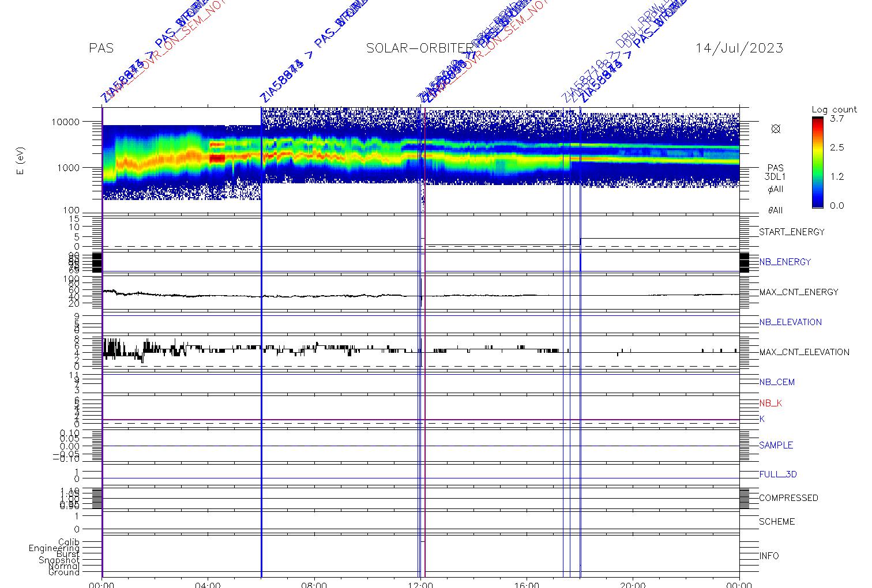This screenshot has height=588, width=872.
Task: Click the blue event marker line at 18:00
Action: (x=580, y=342)
